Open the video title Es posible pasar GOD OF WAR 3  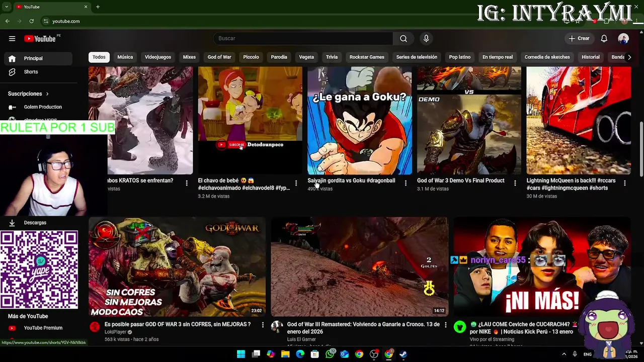click(178, 324)
